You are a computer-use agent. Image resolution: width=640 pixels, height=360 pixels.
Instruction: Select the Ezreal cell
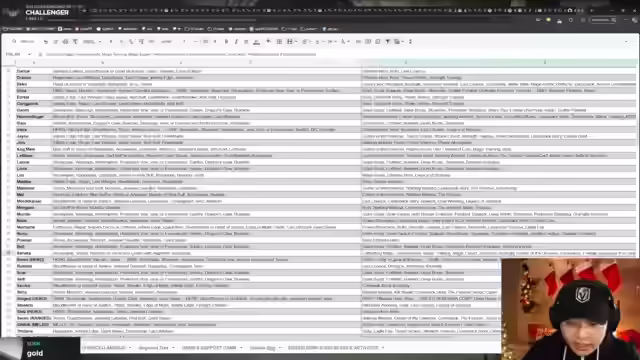tap(33, 97)
